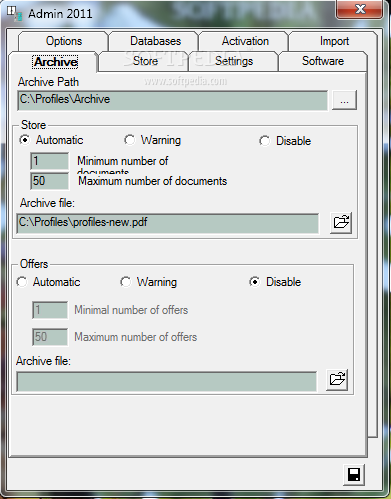Open folder browser for Store archive file
391x499 pixels.
pyautogui.click(x=341, y=222)
